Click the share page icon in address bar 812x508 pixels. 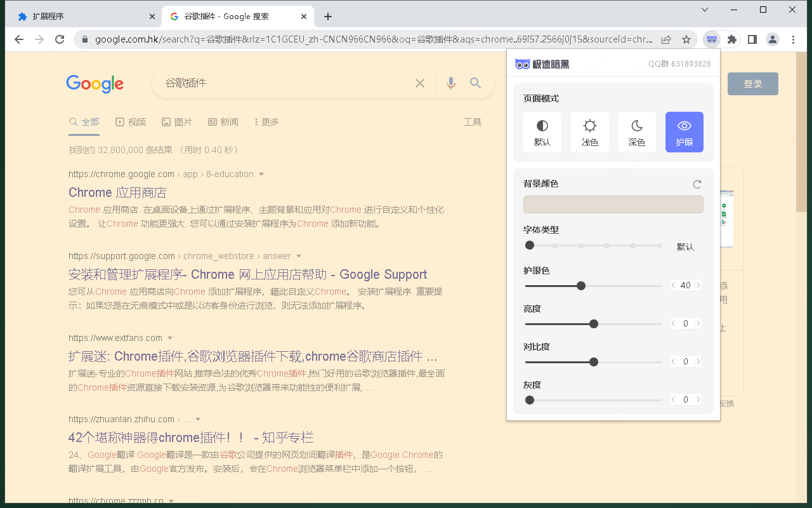pos(666,39)
